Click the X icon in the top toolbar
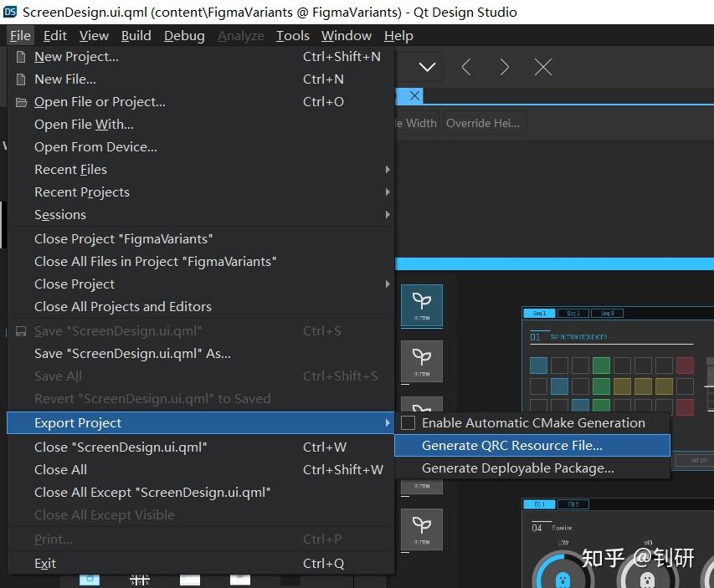This screenshot has height=588, width=714. 542,67
